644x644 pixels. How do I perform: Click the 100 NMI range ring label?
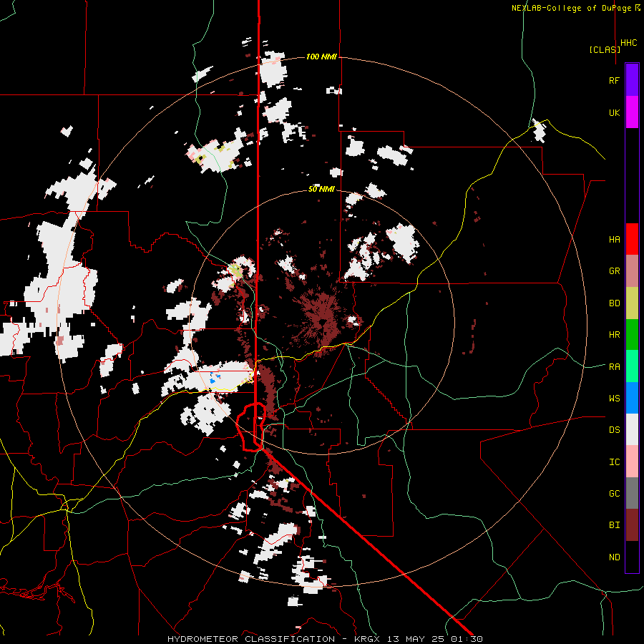[321, 57]
